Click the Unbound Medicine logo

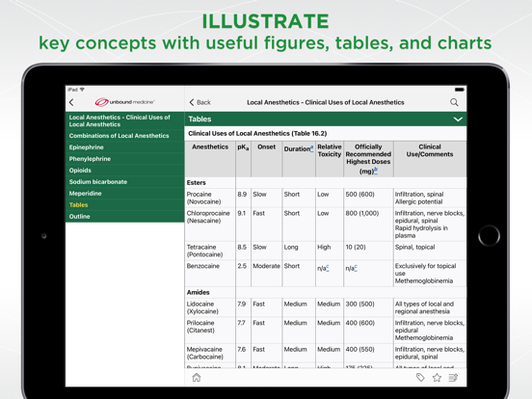[124, 102]
